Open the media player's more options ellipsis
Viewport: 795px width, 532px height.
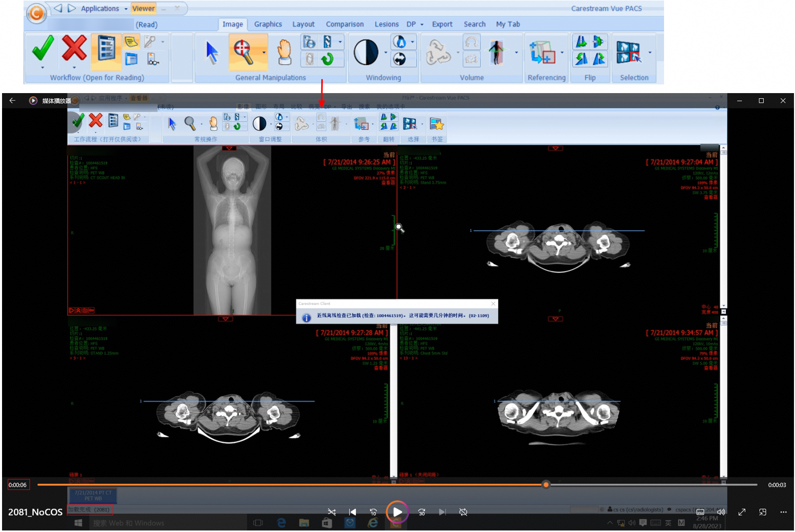783,512
